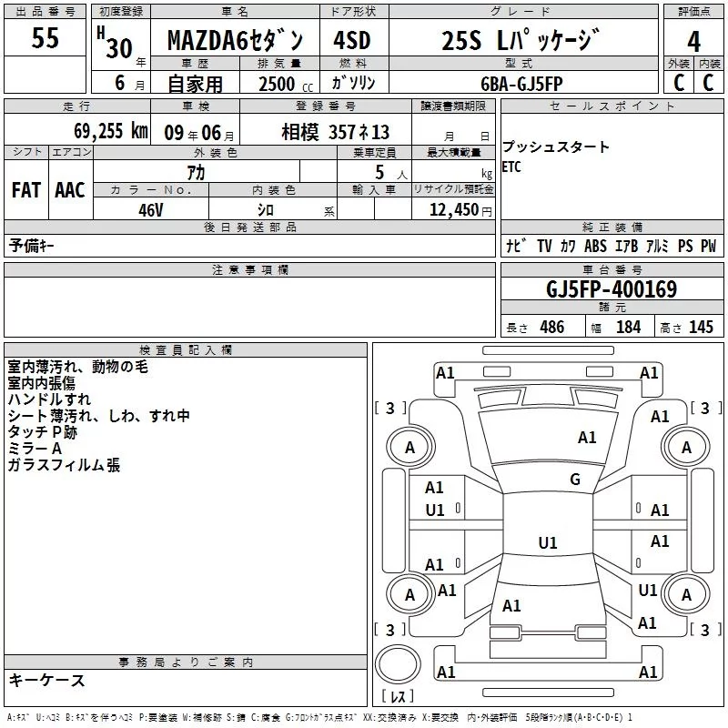Click ナビ in genuine equipment

(516, 246)
